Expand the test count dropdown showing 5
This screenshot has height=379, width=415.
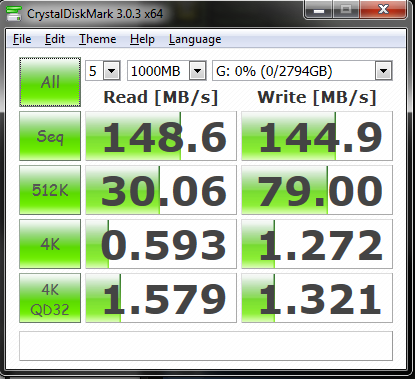[x=111, y=71]
